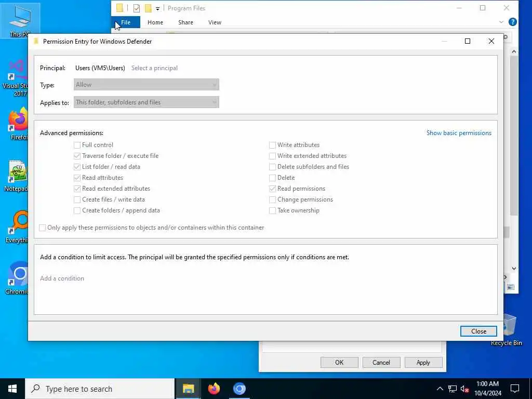Open the Type dropdown showing Allow

tap(146, 85)
